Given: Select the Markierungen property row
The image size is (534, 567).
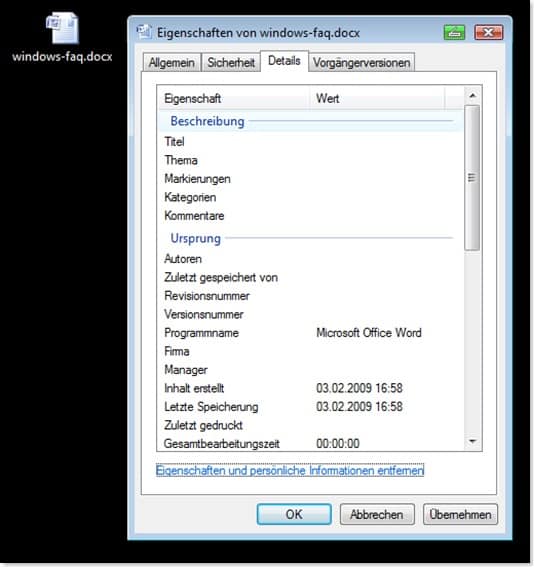Looking at the screenshot, I should pos(311,179).
